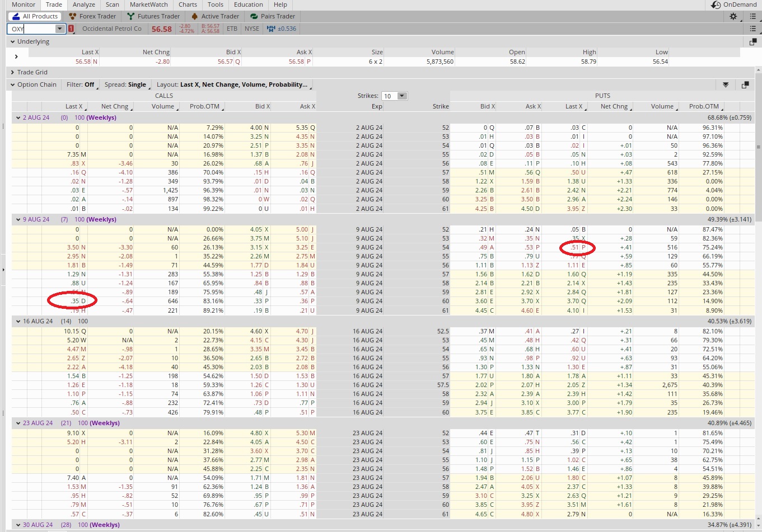Click call volume 1,425 in 2 AUG 24

170,190
